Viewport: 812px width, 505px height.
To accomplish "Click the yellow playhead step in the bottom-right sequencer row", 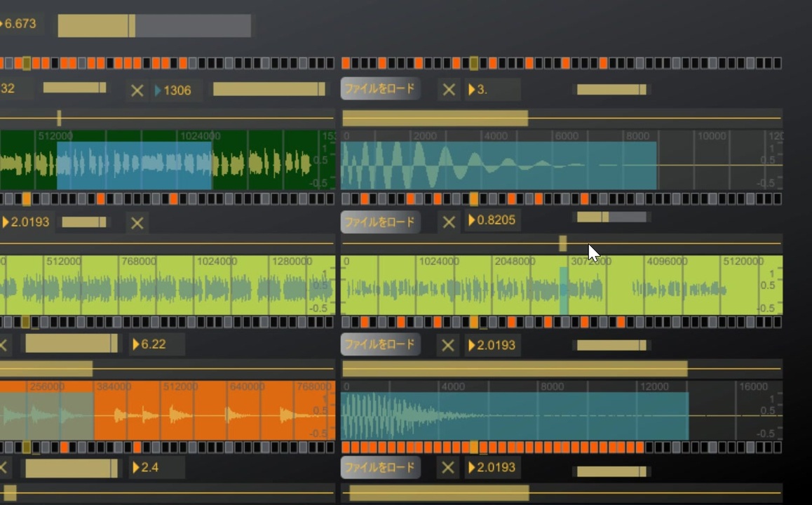I will pos(474,447).
